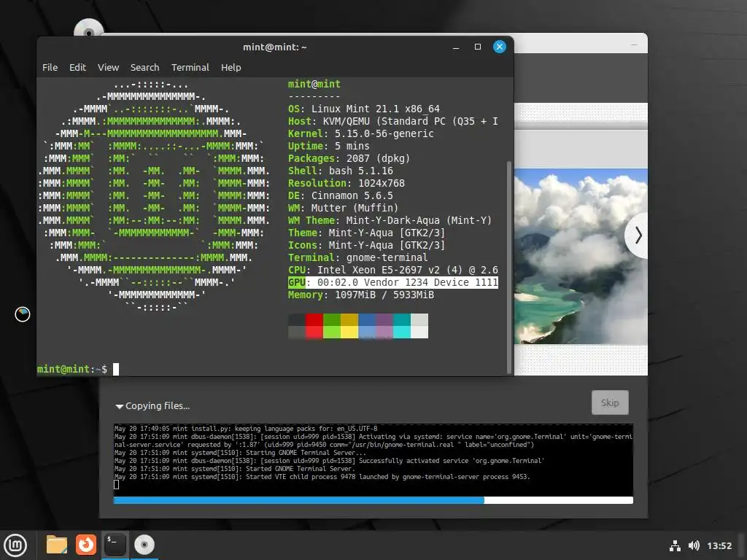Open the Edit menu in Terminal
The width and height of the screenshot is (747, 560).
coord(77,68)
